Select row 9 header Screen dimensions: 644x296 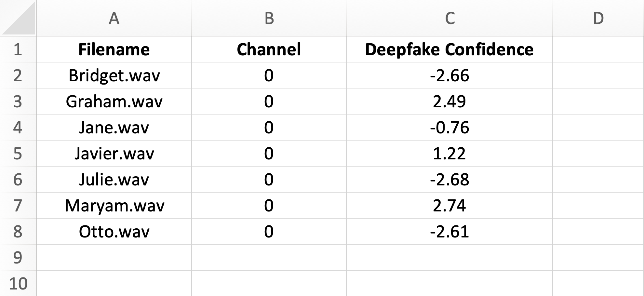[18, 257]
